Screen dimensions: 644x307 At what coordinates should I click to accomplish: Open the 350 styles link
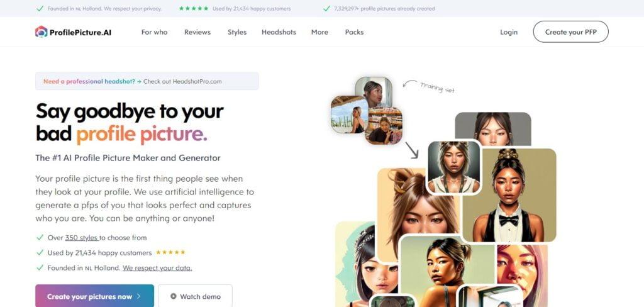(81, 238)
